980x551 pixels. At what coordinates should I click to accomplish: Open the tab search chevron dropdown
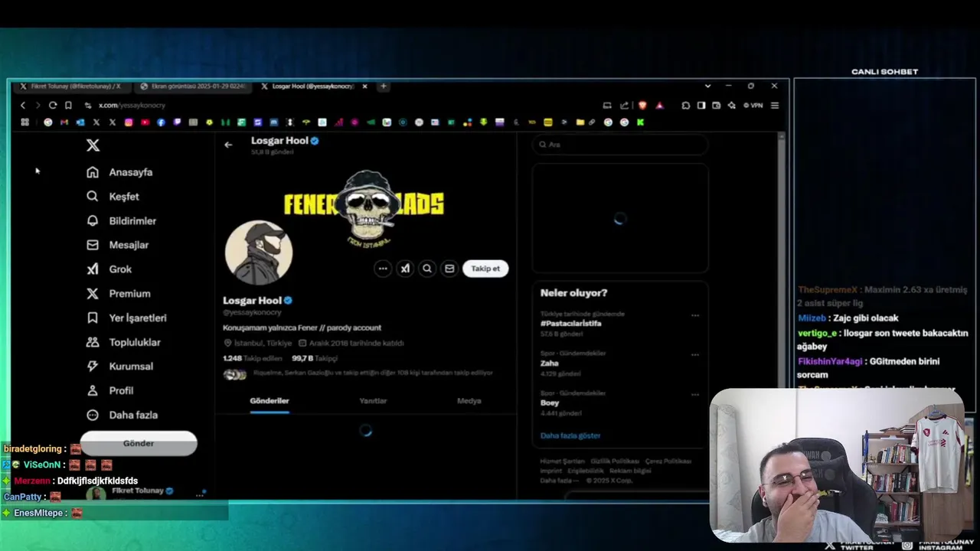click(707, 86)
